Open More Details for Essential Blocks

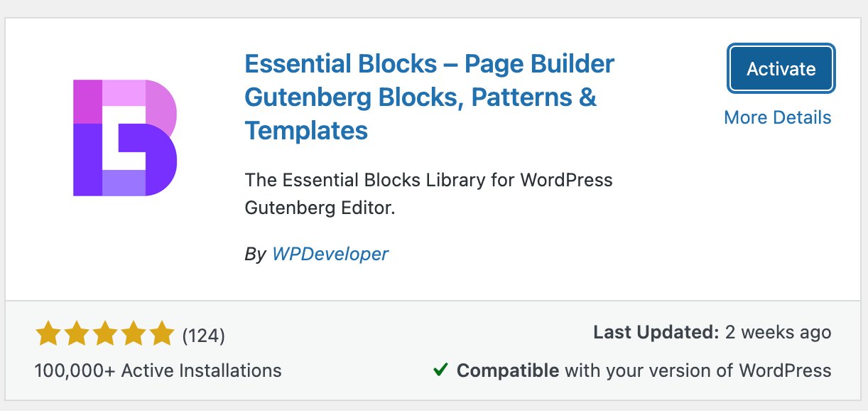pos(777,117)
